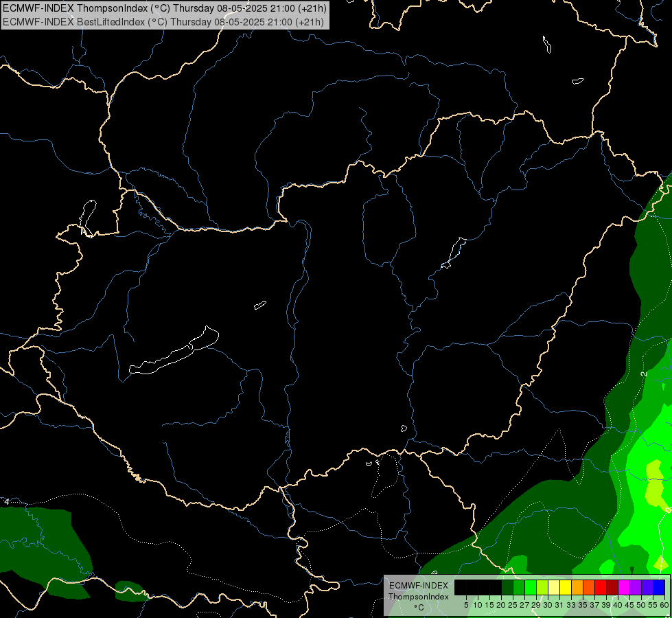Click the contour label '4' at left edge
The width and height of the screenshot is (672, 618).
point(6,501)
